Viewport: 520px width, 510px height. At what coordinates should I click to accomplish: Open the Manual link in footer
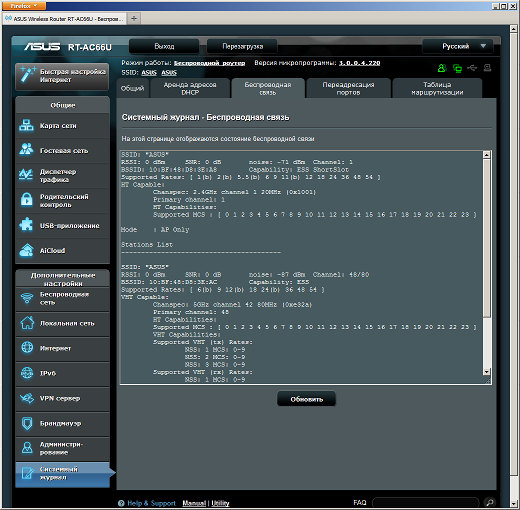pyautogui.click(x=194, y=503)
